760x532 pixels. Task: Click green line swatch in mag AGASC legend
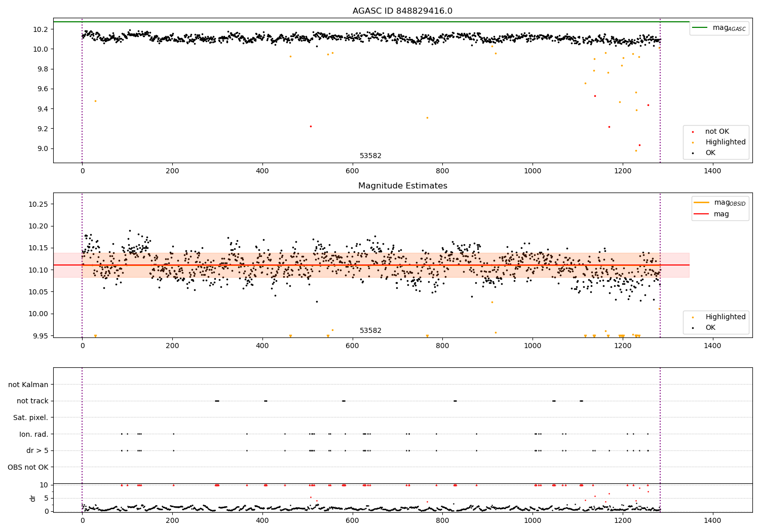(700, 28)
